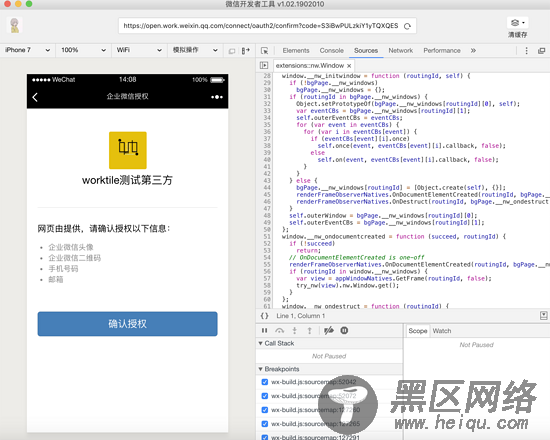The image size is (550, 440).
Task: Open the 模拟操作 dropdown
Action: point(195,50)
